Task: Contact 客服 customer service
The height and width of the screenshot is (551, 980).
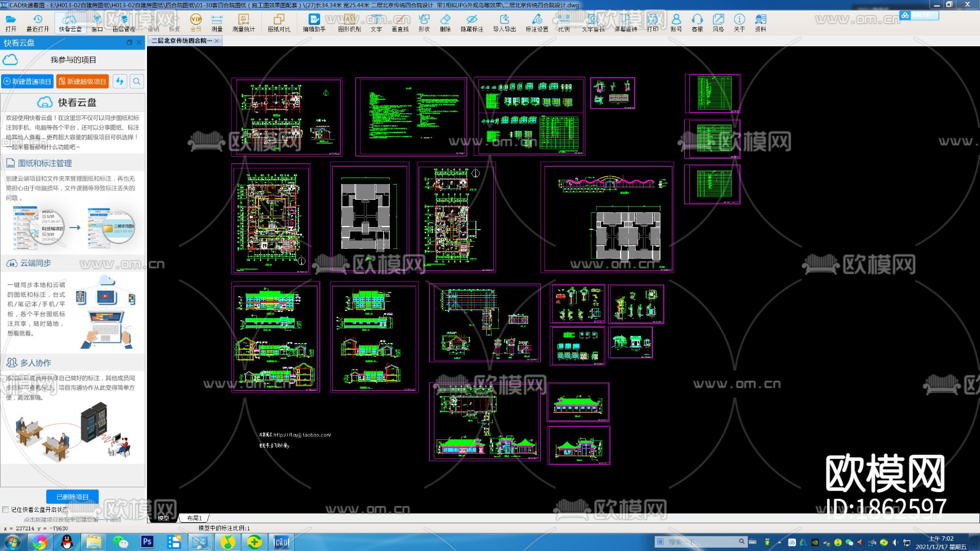Action: tap(697, 23)
